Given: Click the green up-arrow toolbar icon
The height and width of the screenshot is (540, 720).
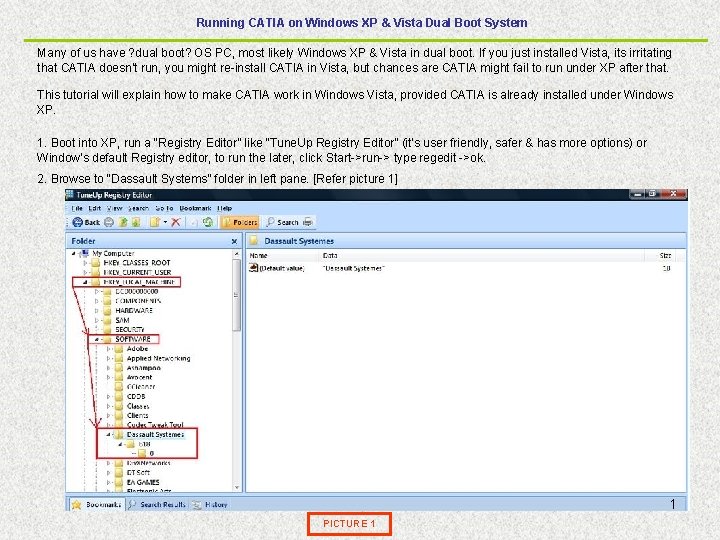Looking at the screenshot, I should tap(123, 222).
